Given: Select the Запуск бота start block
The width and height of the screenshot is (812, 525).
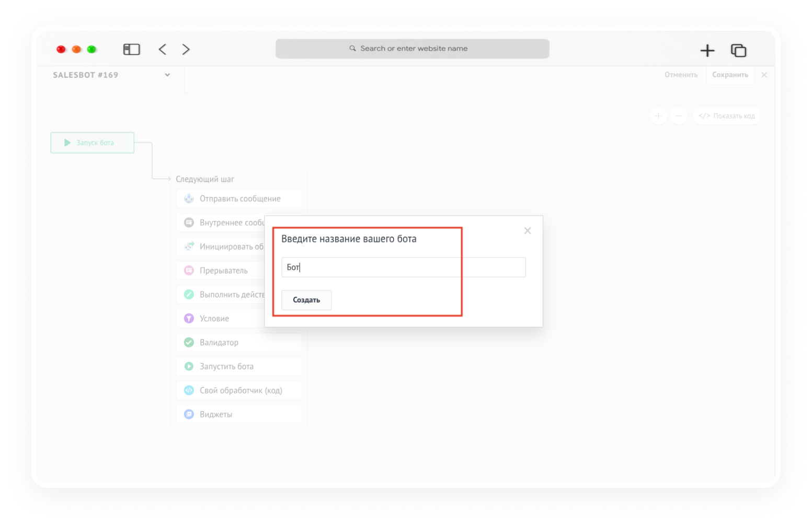Looking at the screenshot, I should point(93,143).
